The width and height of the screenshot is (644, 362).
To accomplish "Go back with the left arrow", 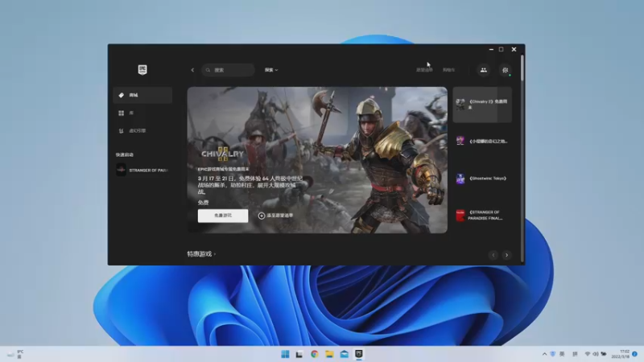I will 192,70.
